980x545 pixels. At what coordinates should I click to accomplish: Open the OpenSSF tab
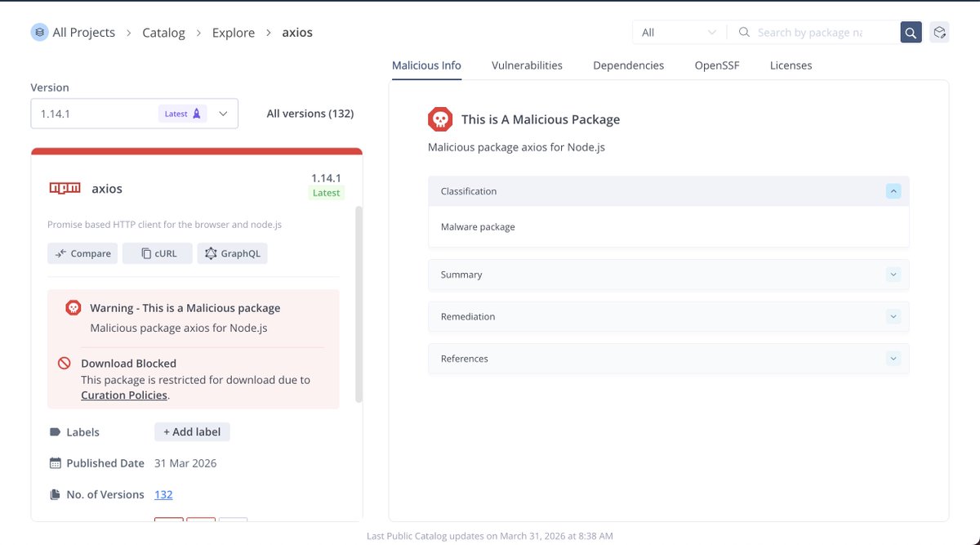717,65
